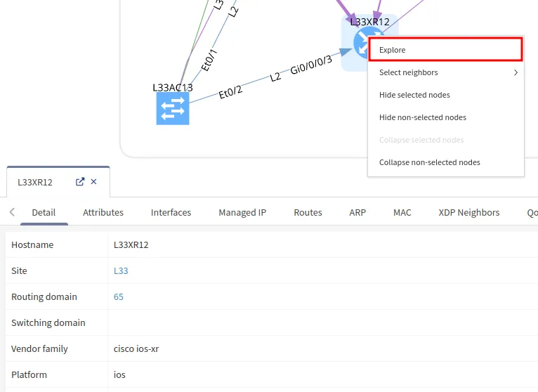Click the Et0/2 link label
The image size is (538, 392).
pos(230,91)
